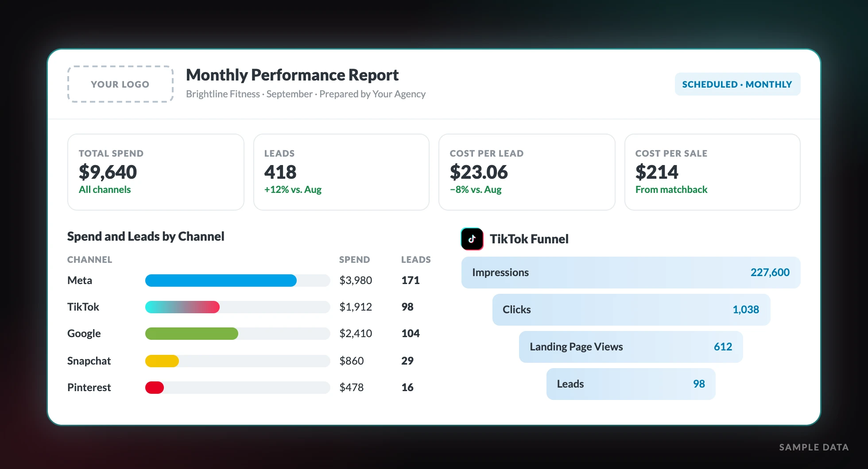The image size is (868, 469).
Task: Click the Google spend progress bar
Action: pos(238,334)
